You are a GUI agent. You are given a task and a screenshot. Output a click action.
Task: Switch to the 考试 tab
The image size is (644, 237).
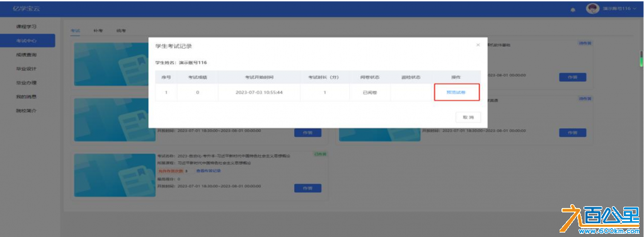coord(75,31)
